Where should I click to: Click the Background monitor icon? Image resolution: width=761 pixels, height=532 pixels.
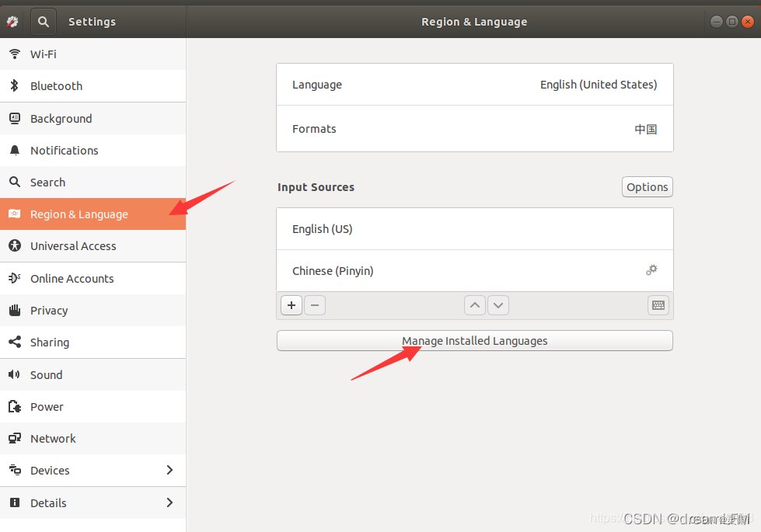[15, 118]
